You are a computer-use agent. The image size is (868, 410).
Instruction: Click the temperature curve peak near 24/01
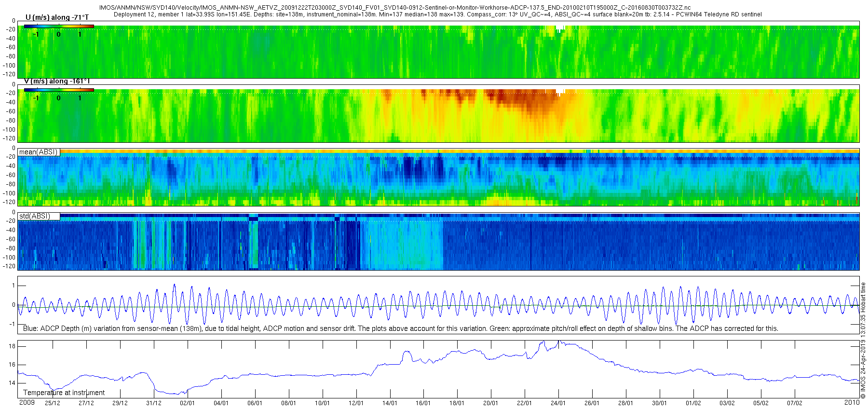(558, 342)
